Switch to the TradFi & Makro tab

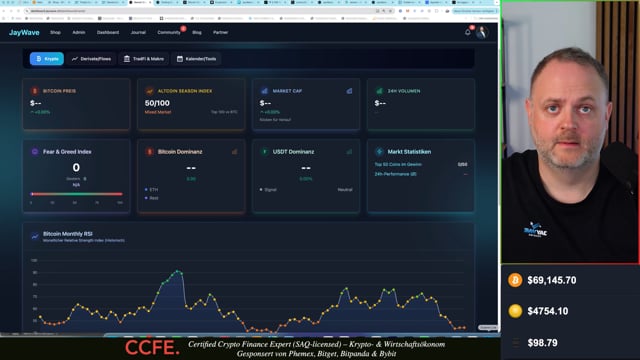coord(144,59)
